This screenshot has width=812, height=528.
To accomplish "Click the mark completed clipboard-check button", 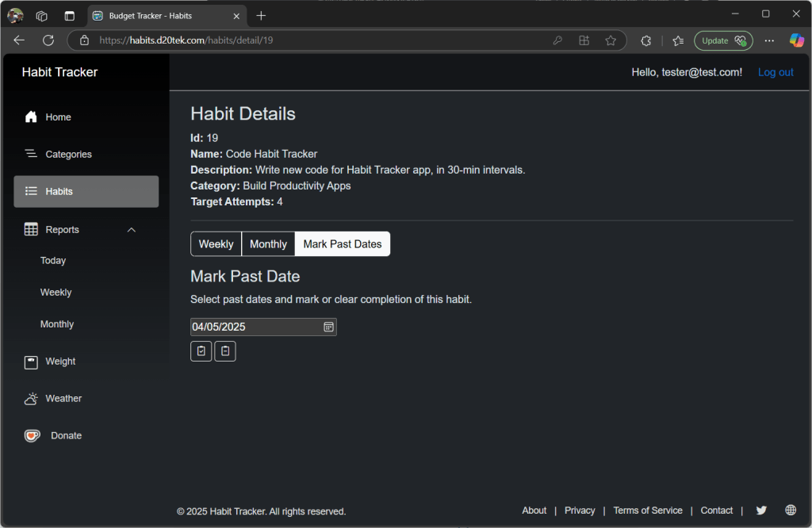I will pos(201,351).
